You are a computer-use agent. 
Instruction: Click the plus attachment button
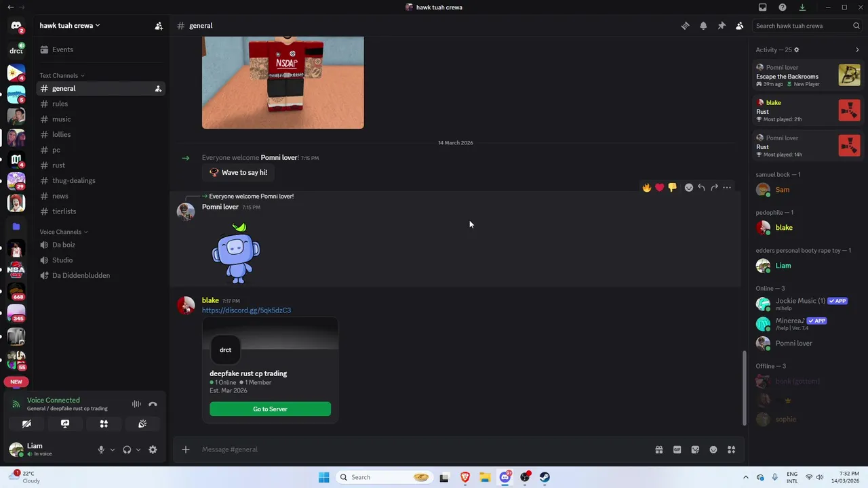point(186,449)
